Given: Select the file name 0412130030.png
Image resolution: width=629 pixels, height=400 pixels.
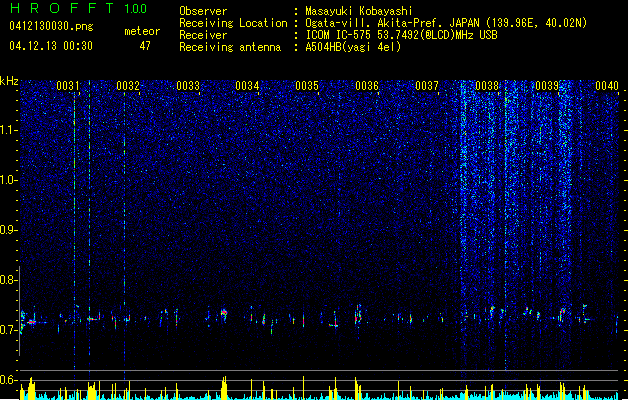Looking at the screenshot, I should pos(51,26).
